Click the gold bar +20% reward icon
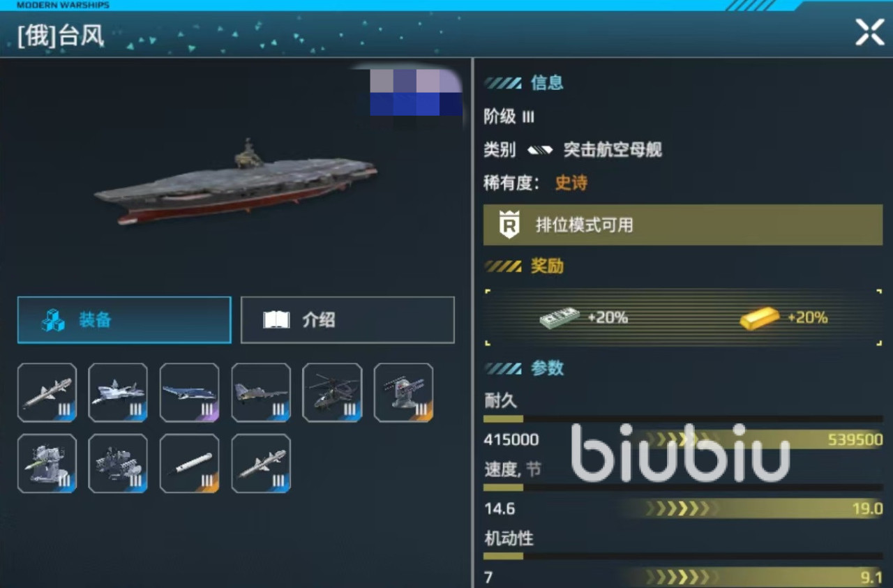The image size is (893, 588). 760,318
